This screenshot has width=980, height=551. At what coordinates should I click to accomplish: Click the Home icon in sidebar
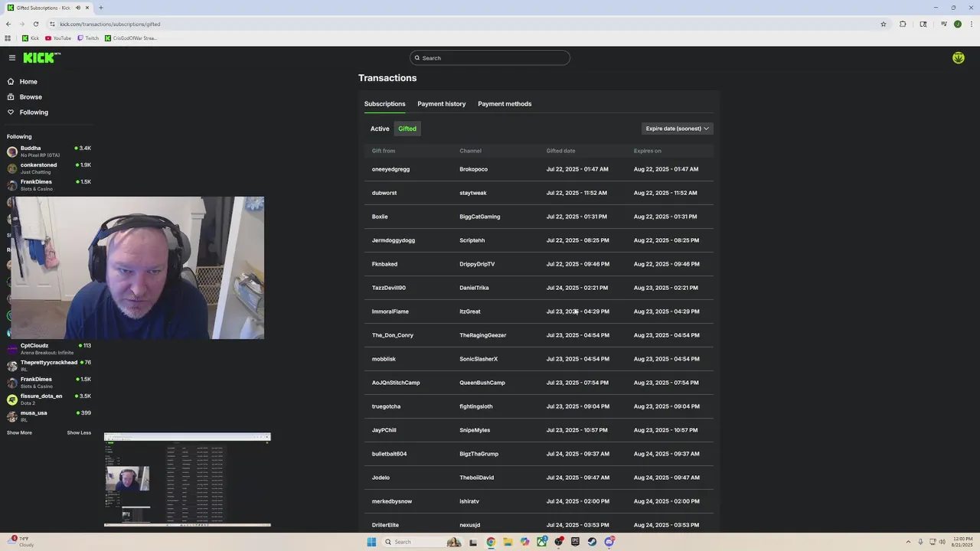pos(11,81)
